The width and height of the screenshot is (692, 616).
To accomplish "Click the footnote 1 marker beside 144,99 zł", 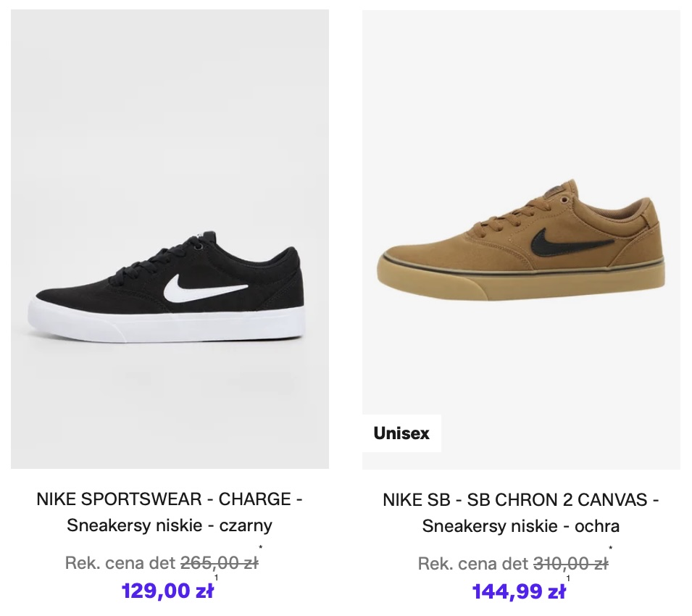I will (x=568, y=579).
